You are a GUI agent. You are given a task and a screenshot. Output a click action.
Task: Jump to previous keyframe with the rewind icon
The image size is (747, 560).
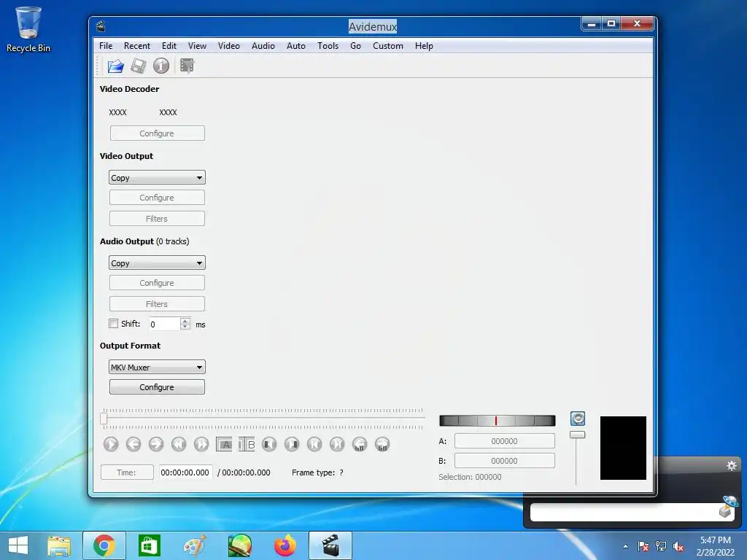(x=179, y=444)
